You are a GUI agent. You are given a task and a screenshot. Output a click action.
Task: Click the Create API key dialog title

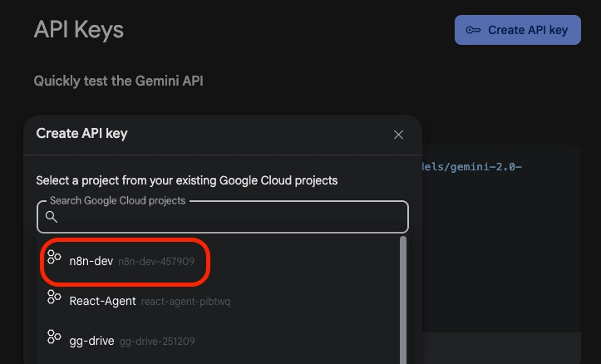pyautogui.click(x=81, y=133)
